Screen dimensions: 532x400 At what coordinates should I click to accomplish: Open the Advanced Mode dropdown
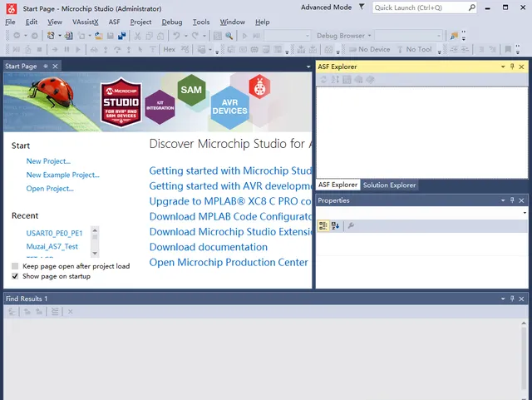pos(326,7)
